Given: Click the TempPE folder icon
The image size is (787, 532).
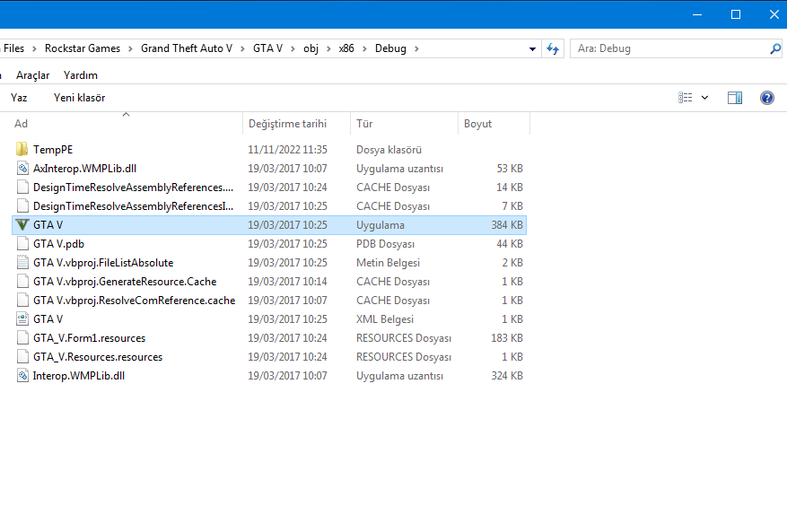Looking at the screenshot, I should point(22,150).
